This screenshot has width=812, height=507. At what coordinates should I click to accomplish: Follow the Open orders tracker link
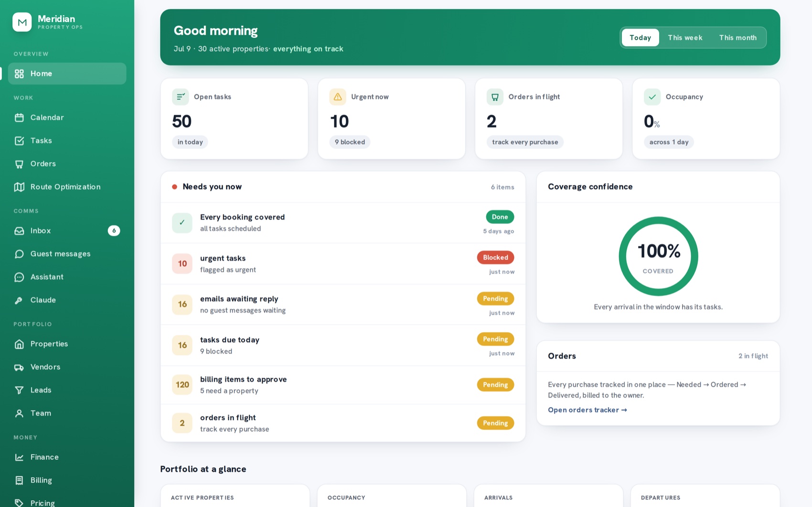pos(587,410)
